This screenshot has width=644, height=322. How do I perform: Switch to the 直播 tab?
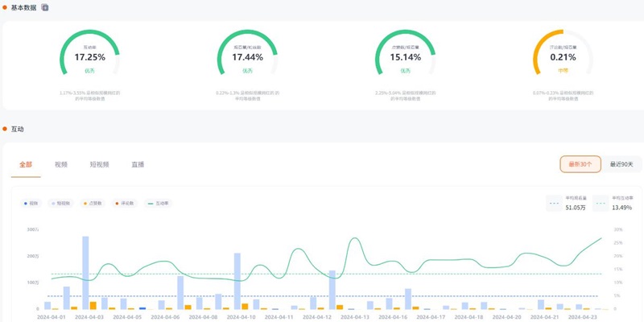pos(138,164)
